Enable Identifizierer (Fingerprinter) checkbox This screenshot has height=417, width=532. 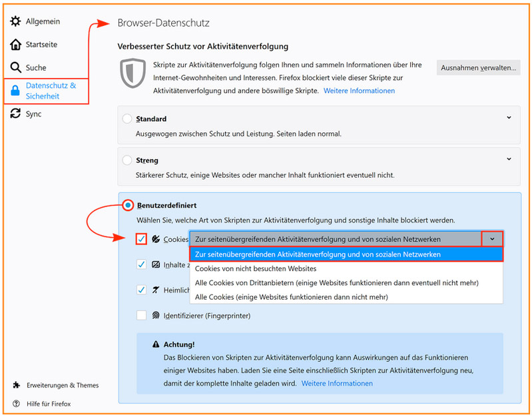click(141, 316)
